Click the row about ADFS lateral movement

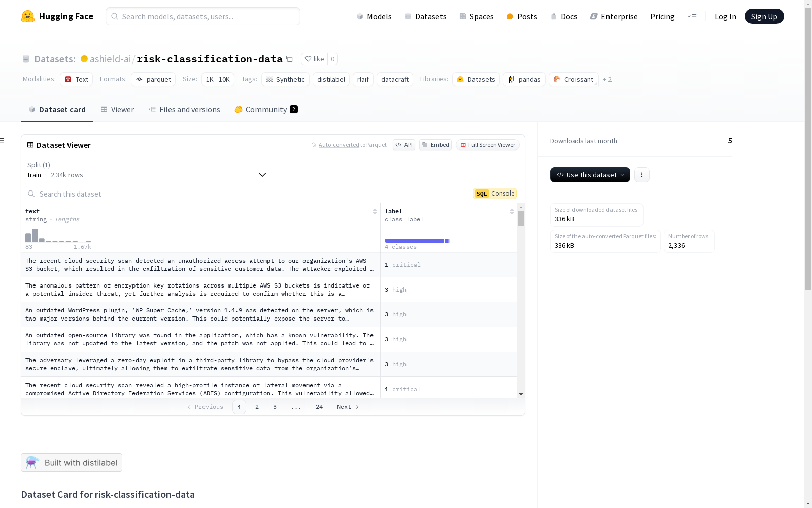click(x=269, y=388)
